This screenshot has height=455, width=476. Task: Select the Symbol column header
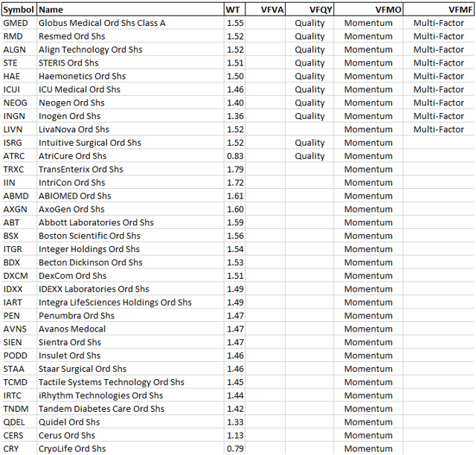pyautogui.click(x=19, y=10)
